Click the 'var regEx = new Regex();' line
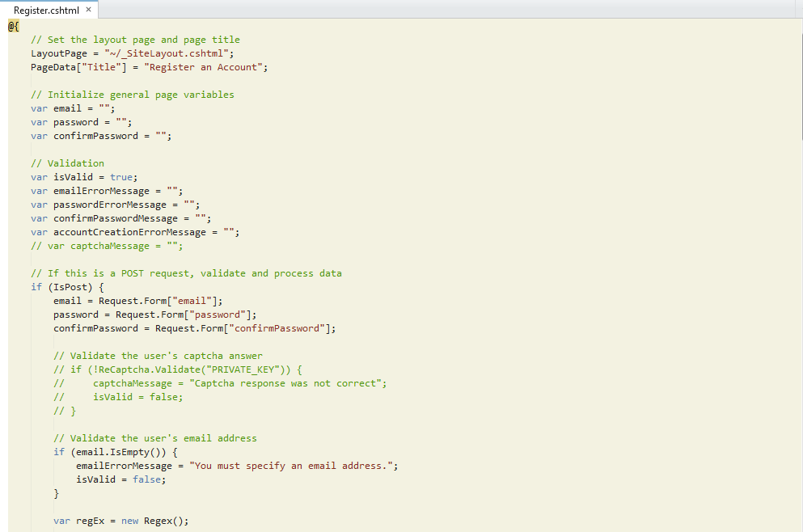Screen dimensions: 803x532 (120, 521)
